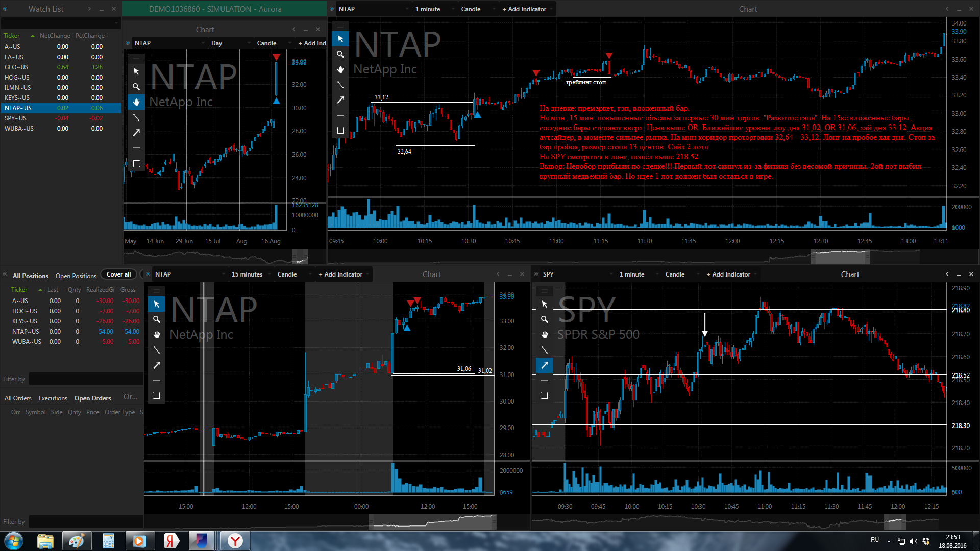This screenshot has height=551, width=980.
Task: Open the Day timeframe dropdown
Action: (231, 43)
